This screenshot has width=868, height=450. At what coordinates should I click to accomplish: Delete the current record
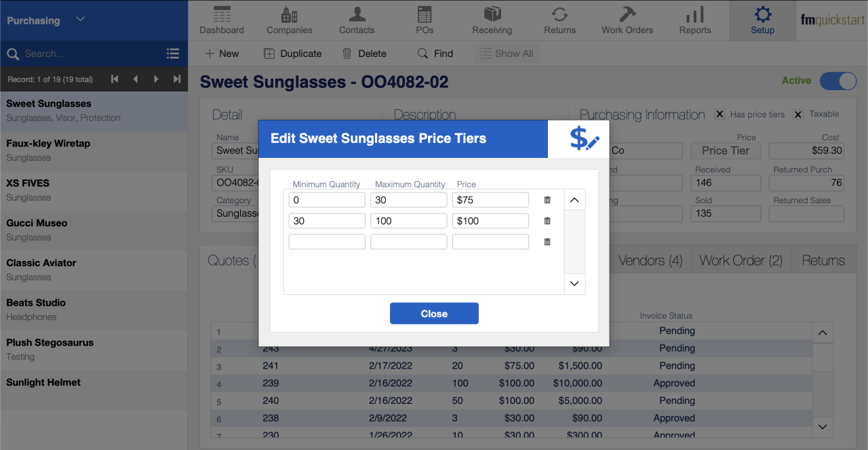(x=364, y=54)
